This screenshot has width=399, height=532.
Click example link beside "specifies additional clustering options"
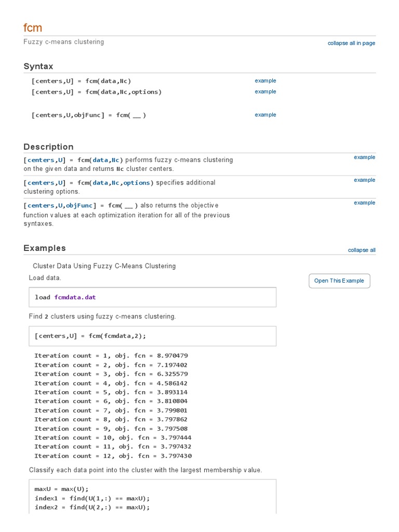[x=364, y=180]
